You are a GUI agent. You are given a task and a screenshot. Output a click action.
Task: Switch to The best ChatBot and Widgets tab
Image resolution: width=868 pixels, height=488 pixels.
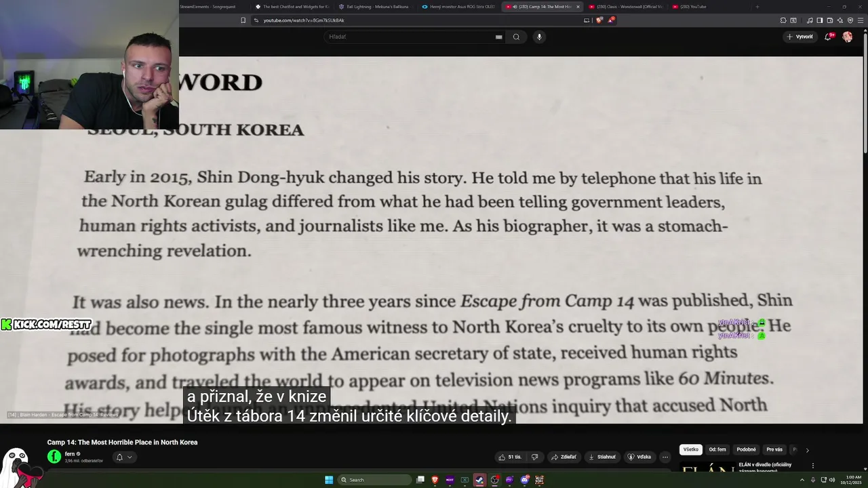(x=292, y=7)
